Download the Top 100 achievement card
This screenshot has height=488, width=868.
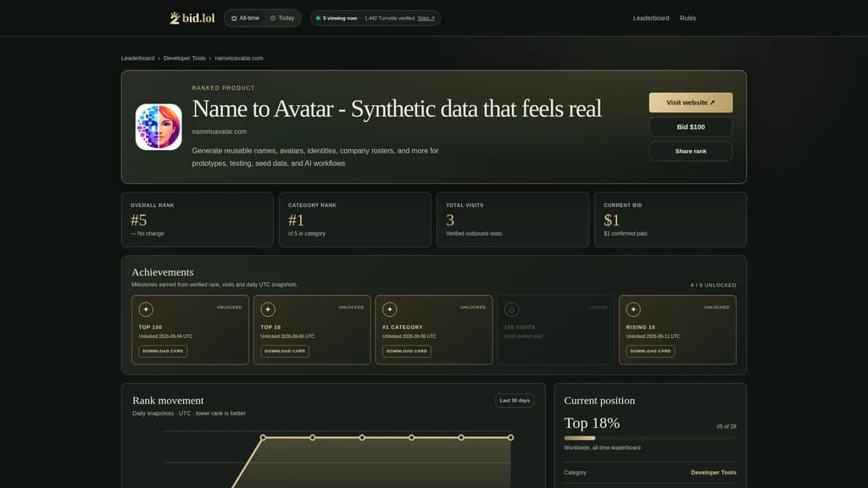tap(163, 351)
